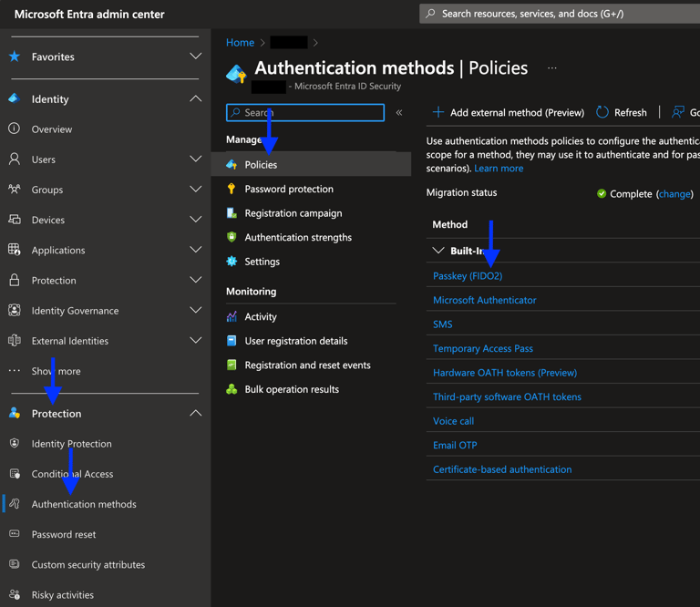Expand the External Identities submenu chevron
This screenshot has width=700, height=607.
click(x=196, y=341)
